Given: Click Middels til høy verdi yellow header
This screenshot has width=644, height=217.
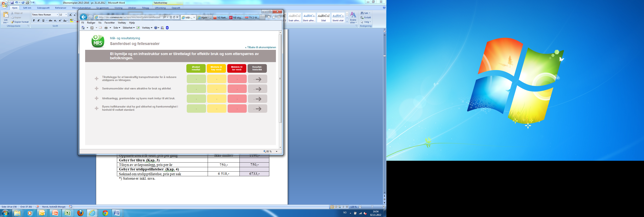Looking at the screenshot, I should [x=217, y=69].
